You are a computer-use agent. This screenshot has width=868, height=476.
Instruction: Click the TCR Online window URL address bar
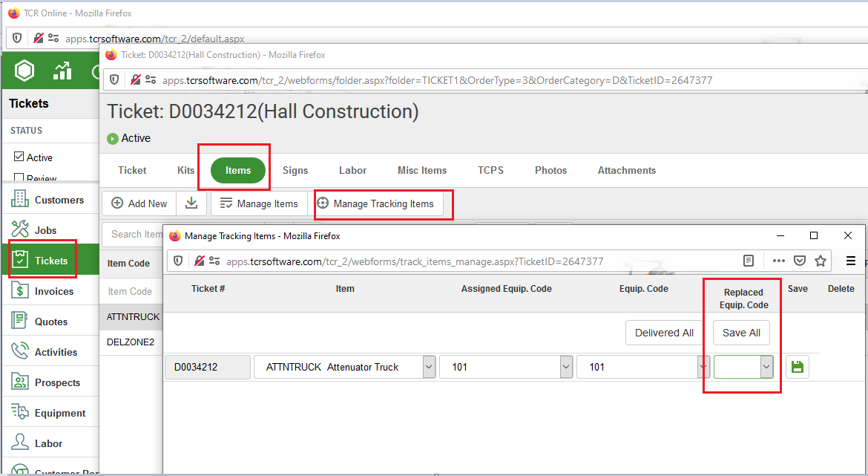(x=155, y=38)
